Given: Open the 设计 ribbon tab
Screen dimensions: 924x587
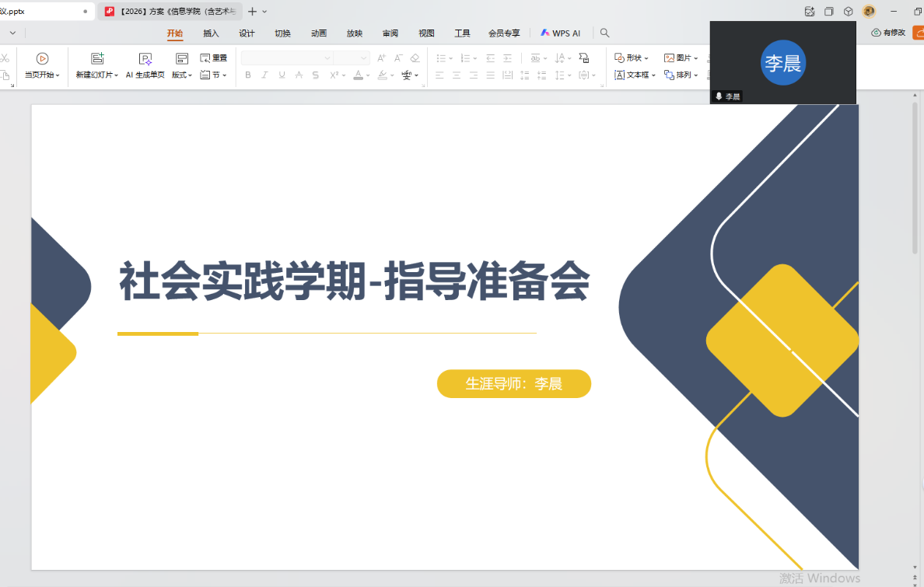Looking at the screenshot, I should (x=247, y=33).
